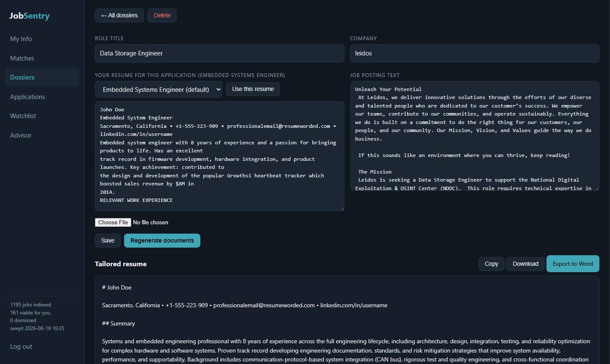Edit the Role Title field

point(219,53)
